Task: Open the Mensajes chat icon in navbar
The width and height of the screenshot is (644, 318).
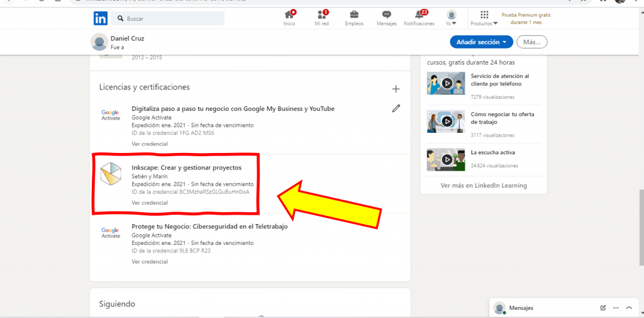Action: (x=387, y=18)
